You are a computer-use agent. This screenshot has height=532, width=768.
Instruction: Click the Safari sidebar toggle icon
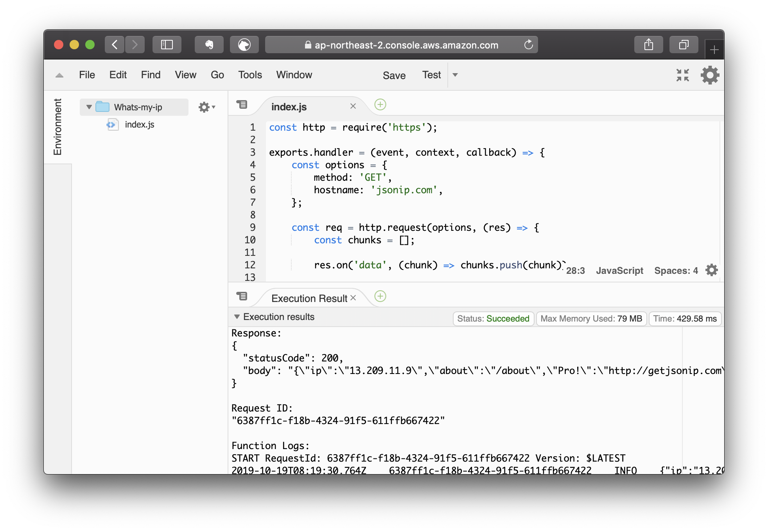[167, 45]
